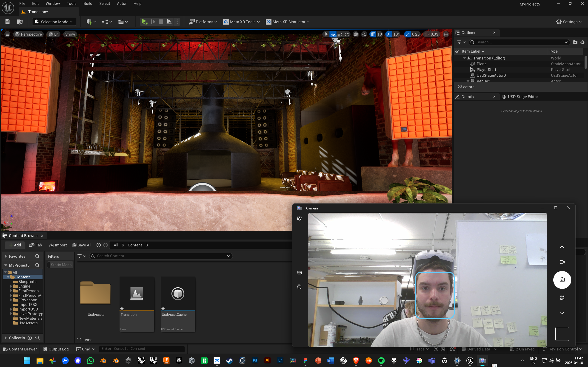
Task: Open Camera app settings gear
Action: tap(299, 218)
